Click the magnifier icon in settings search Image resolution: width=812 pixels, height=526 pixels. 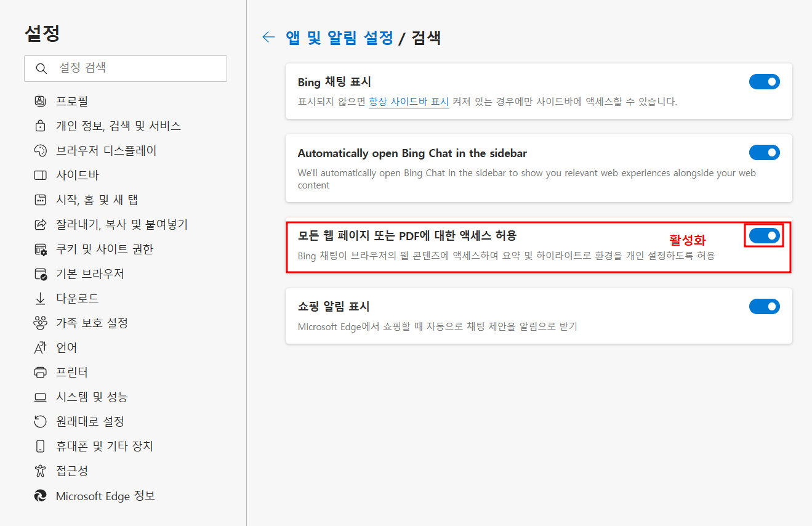(41, 68)
